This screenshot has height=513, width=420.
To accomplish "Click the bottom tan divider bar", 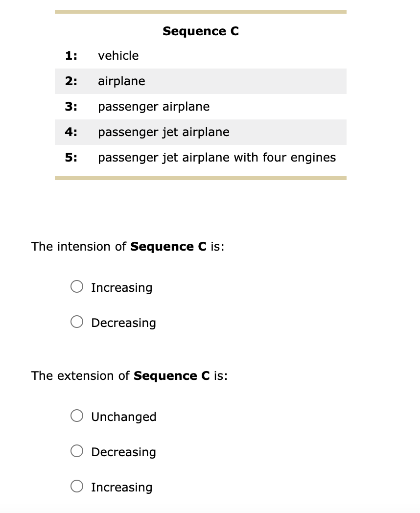I will [200, 178].
